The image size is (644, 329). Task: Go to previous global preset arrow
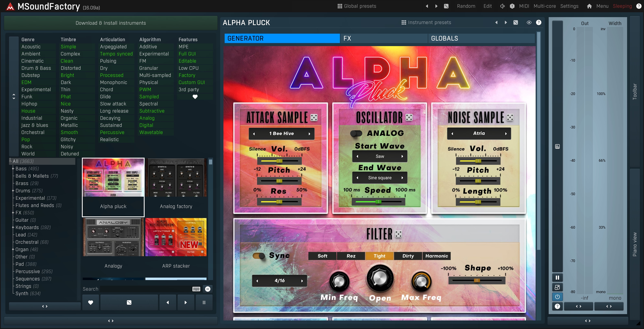pos(427,6)
